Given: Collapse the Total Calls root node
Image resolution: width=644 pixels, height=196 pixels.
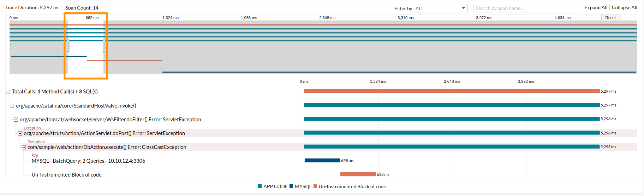Looking at the screenshot, I should click(x=8, y=92).
